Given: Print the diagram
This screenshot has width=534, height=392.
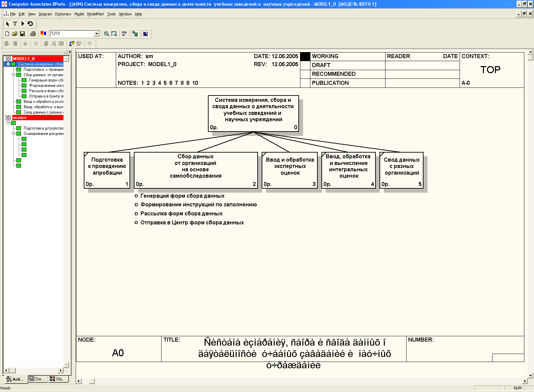Looking at the screenshot, I should click(33, 34).
